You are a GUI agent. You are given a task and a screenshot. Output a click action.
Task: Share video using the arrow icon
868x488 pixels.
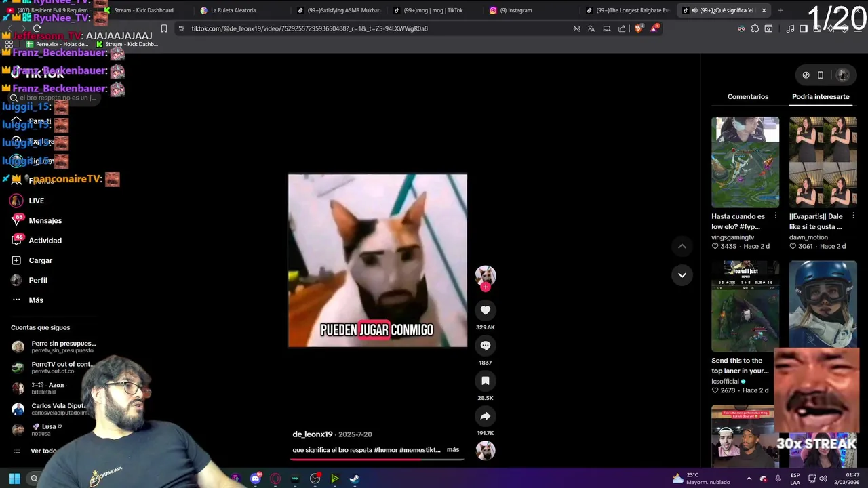point(485,416)
